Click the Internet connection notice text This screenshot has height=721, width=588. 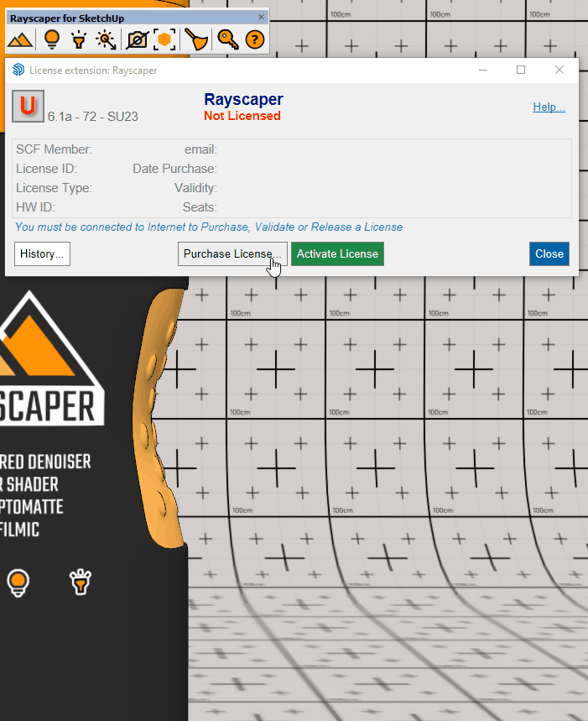(x=209, y=227)
